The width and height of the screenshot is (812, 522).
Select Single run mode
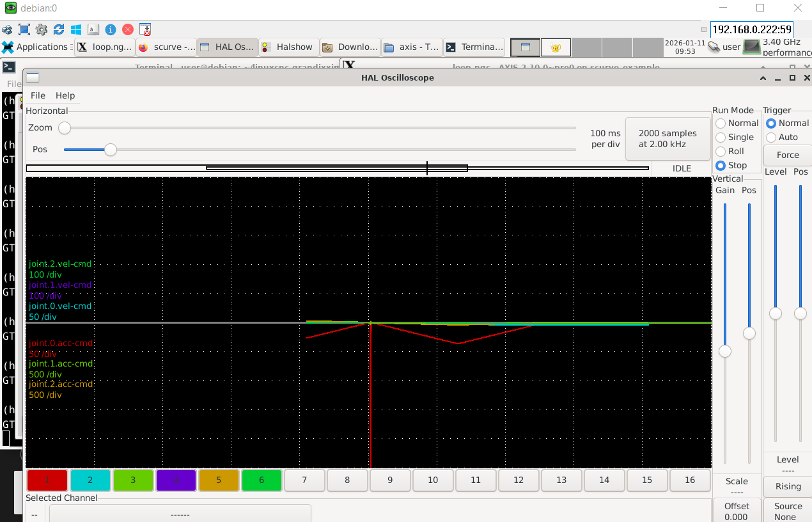coord(721,138)
